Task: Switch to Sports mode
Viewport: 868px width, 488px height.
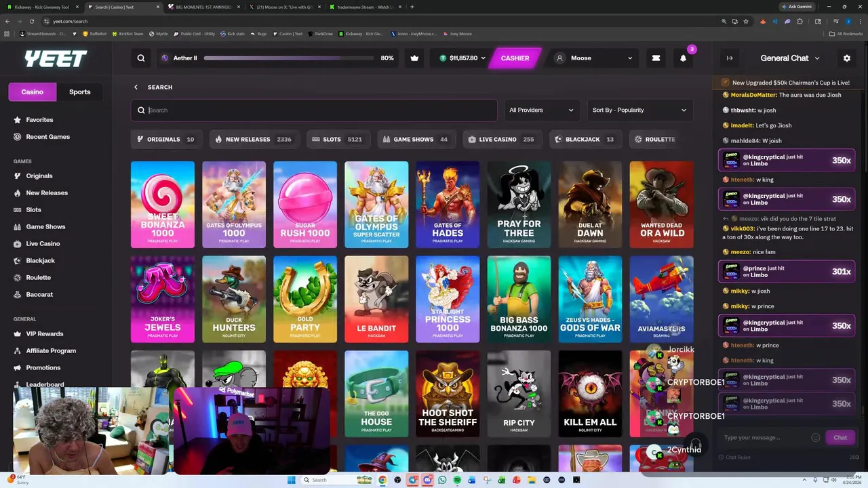Action: pos(79,92)
